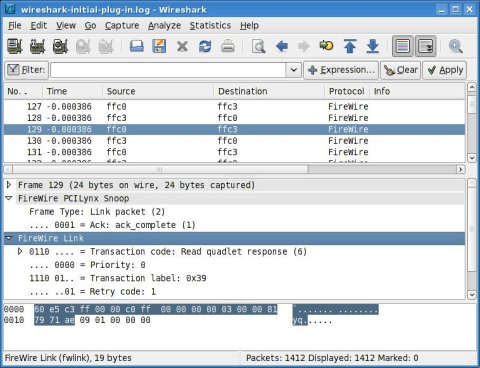Go back in packet history arrow
480x368 pixels.
(282, 46)
